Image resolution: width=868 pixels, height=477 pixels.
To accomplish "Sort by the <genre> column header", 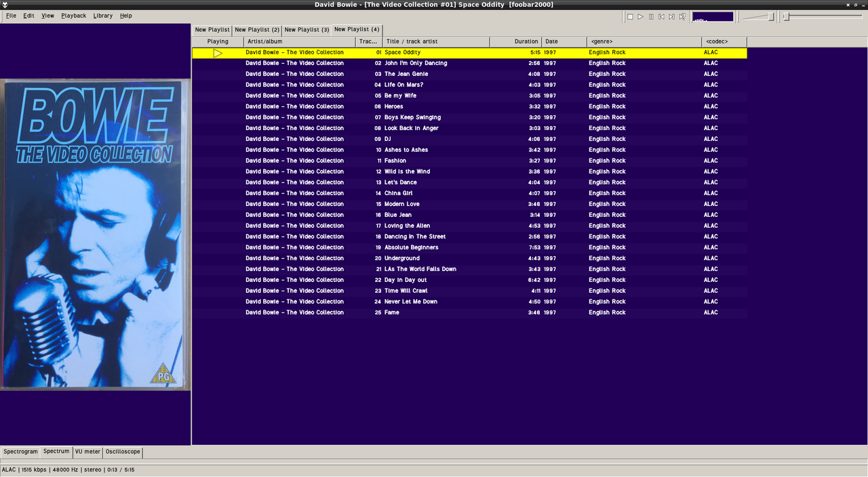I will pos(644,41).
